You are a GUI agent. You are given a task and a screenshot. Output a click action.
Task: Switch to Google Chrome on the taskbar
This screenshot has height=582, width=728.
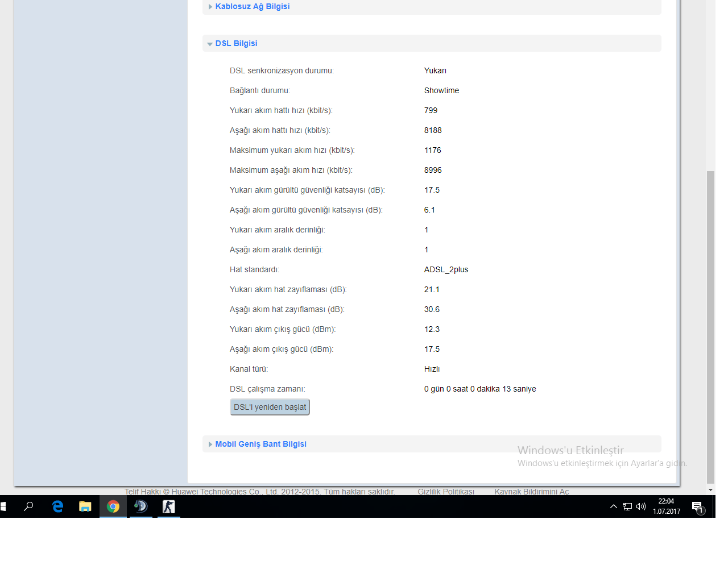tap(113, 506)
